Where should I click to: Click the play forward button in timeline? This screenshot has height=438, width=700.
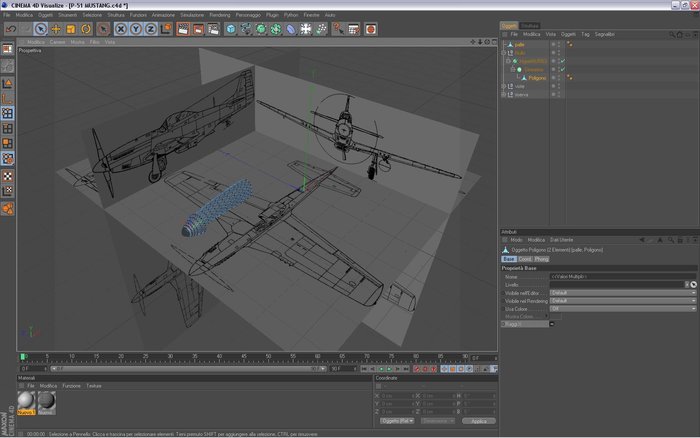pos(389,369)
